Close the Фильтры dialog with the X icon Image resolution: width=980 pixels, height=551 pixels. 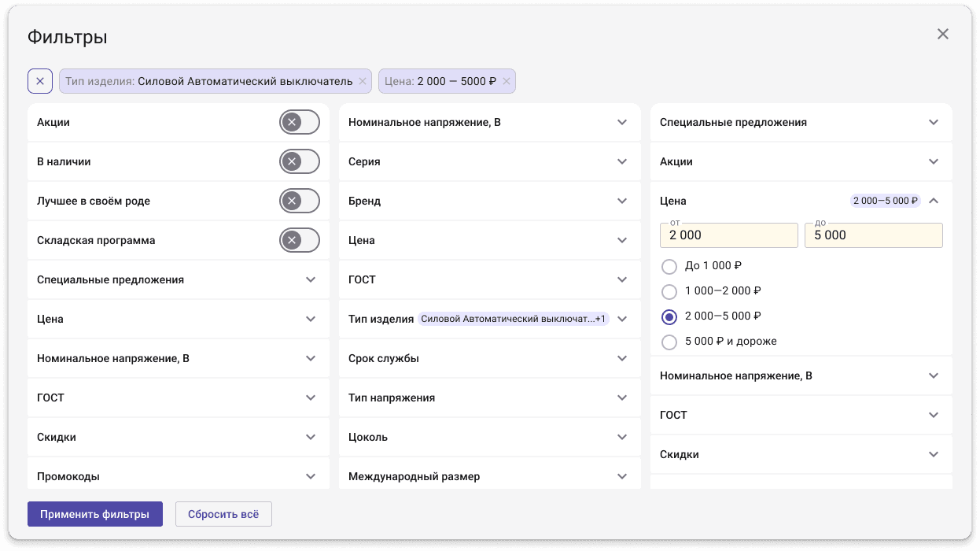point(942,34)
